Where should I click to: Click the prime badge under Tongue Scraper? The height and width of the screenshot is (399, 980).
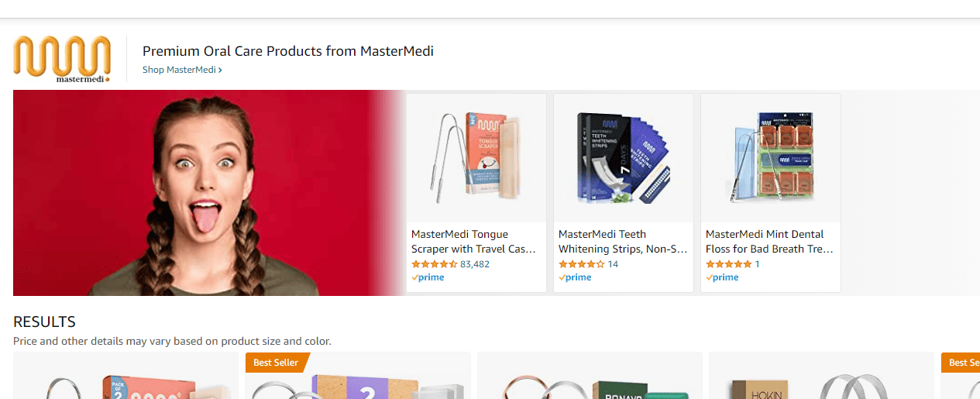pyautogui.click(x=428, y=277)
